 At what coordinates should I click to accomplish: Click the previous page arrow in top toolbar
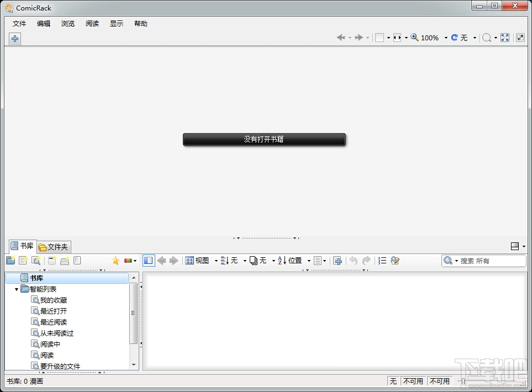(341, 38)
